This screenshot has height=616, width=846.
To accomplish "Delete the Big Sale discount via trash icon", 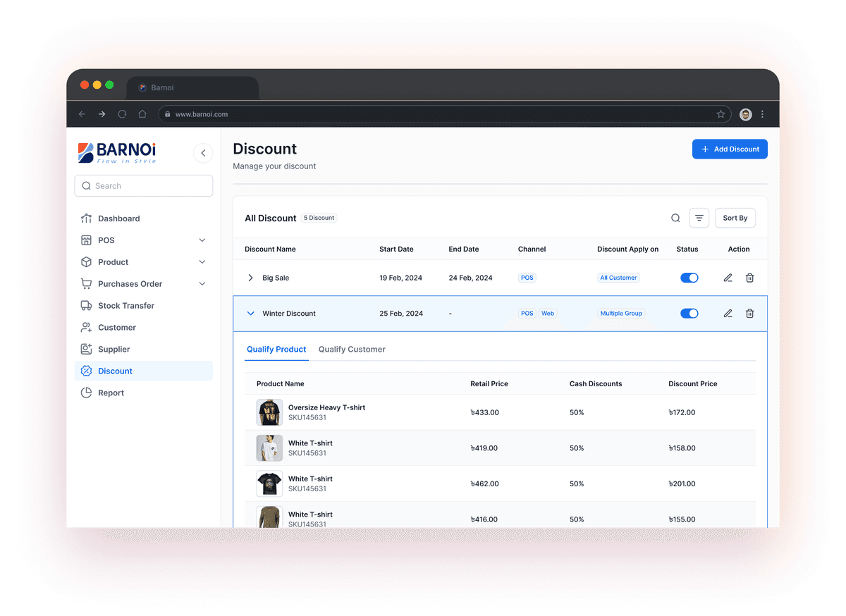I will [x=749, y=278].
